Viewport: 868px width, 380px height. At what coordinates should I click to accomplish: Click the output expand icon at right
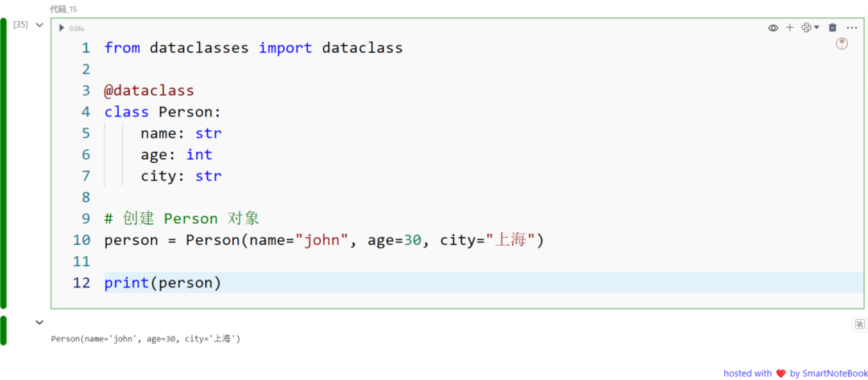(859, 324)
